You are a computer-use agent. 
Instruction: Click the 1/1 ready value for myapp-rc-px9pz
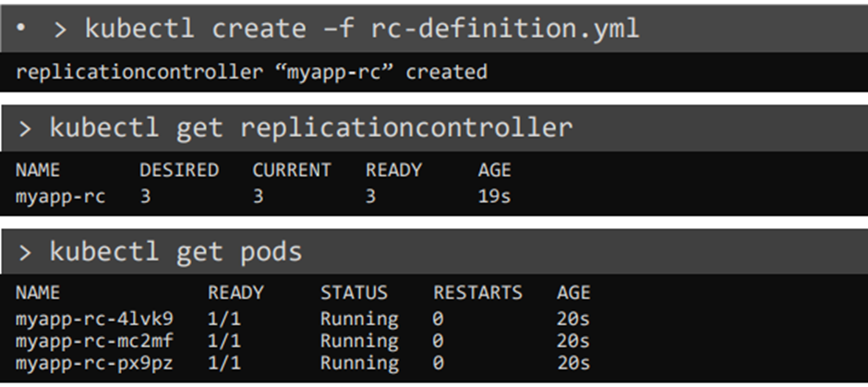click(x=224, y=363)
